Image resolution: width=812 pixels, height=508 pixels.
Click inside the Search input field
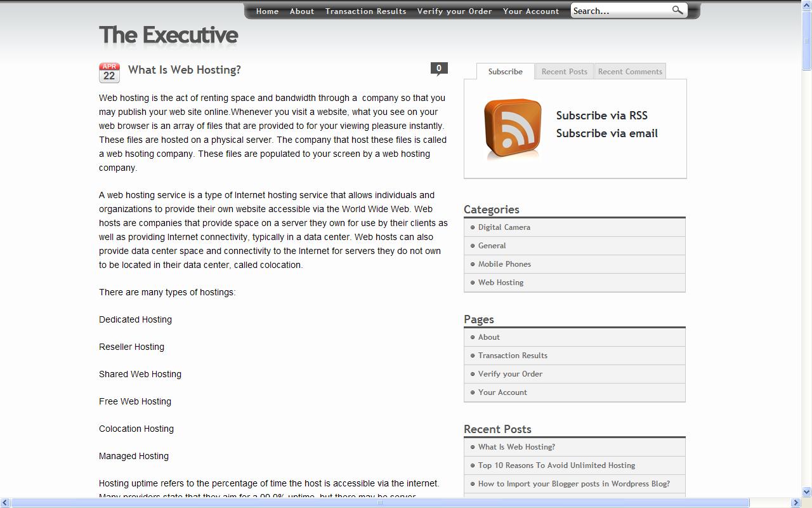(x=619, y=11)
